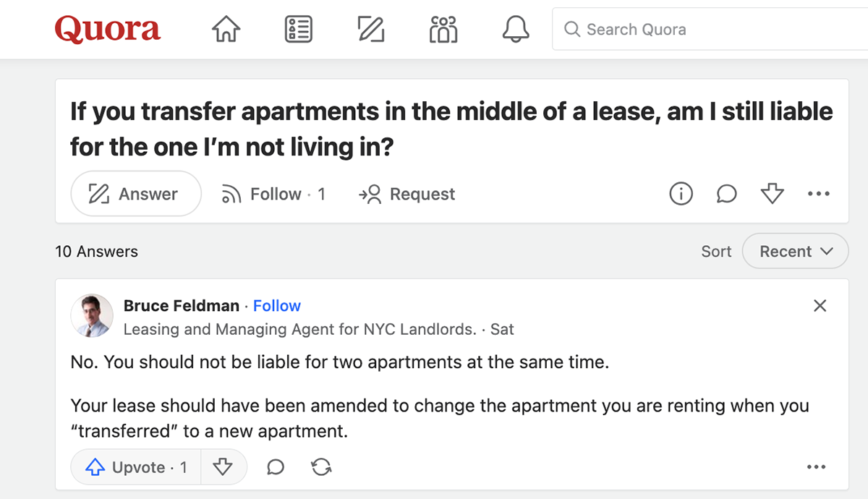Upvote Bruce Feldman's answer
The width and height of the screenshot is (868, 499).
(x=135, y=467)
